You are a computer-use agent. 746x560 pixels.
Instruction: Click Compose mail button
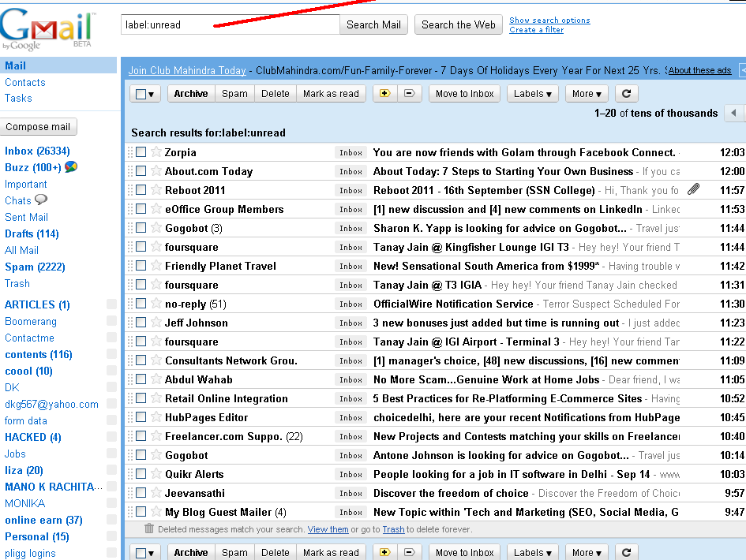coord(38,126)
